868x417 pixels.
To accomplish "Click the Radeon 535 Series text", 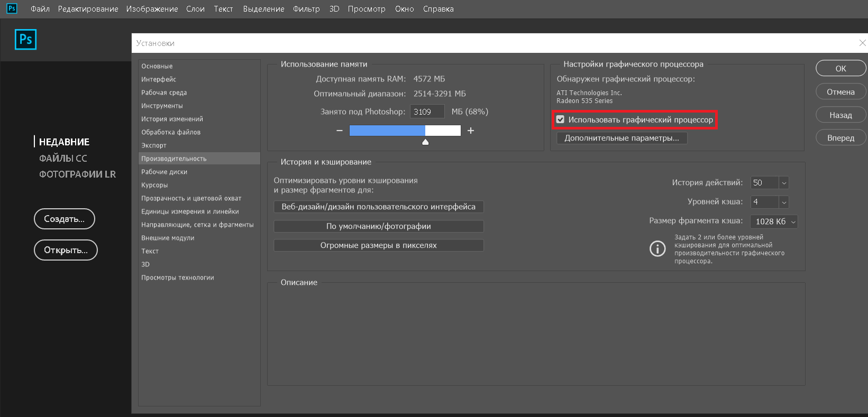I will coord(584,101).
